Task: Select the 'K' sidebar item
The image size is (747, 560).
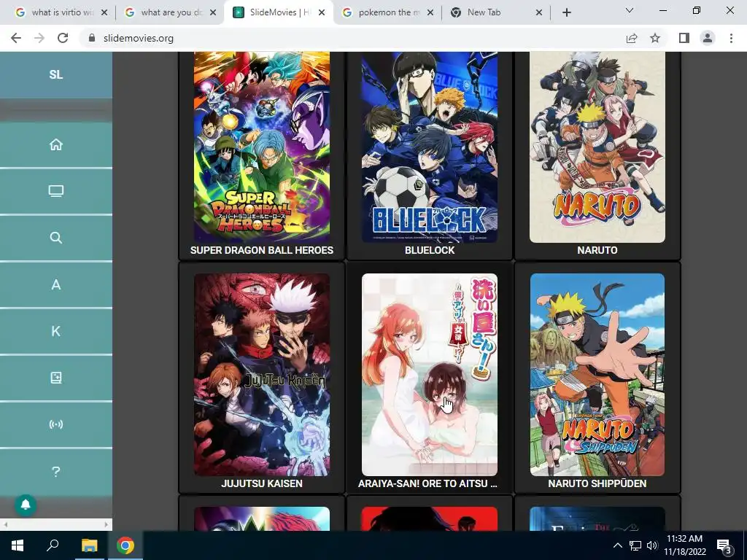Action: point(55,331)
